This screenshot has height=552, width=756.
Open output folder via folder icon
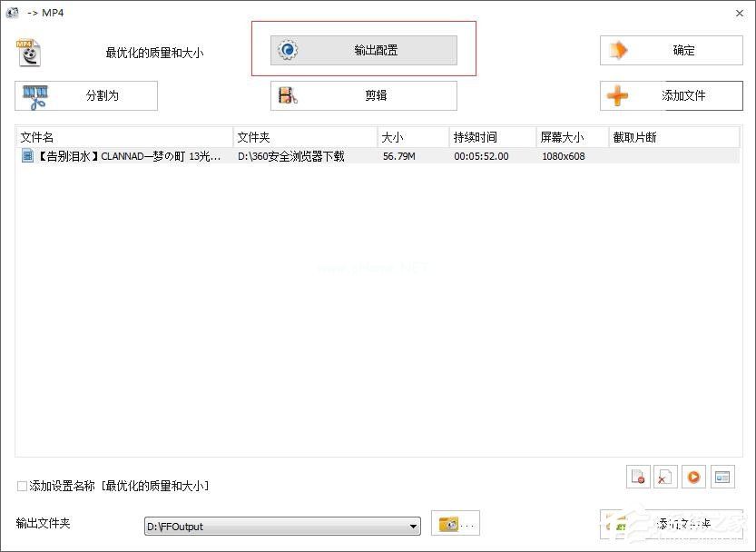[447, 524]
